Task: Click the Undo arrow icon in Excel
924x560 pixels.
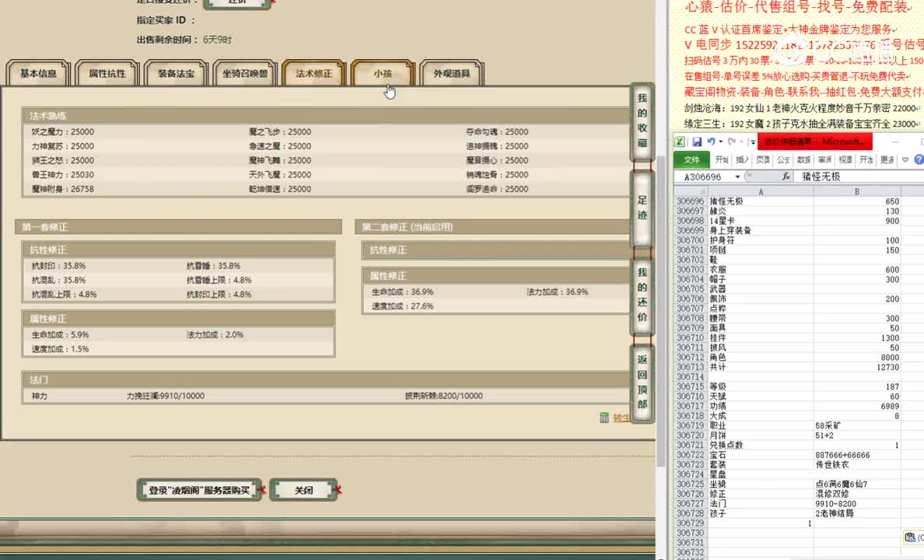Action: (712, 142)
